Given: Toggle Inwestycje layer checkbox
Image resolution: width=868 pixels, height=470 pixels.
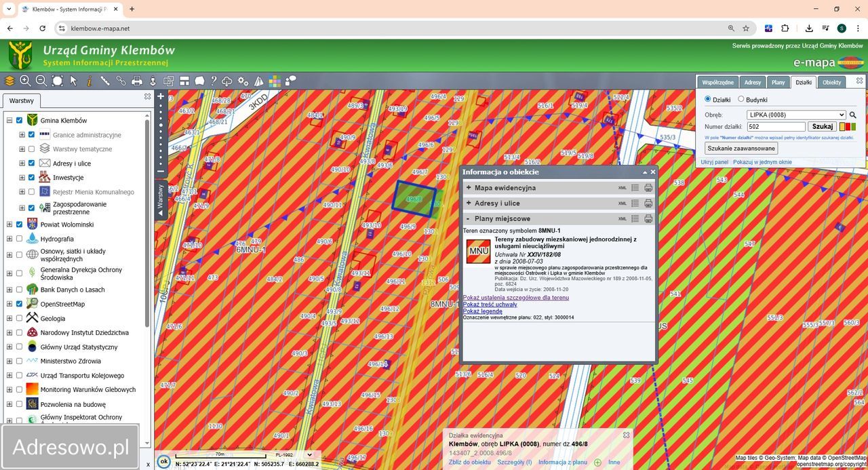Looking at the screenshot, I should click(31, 178).
